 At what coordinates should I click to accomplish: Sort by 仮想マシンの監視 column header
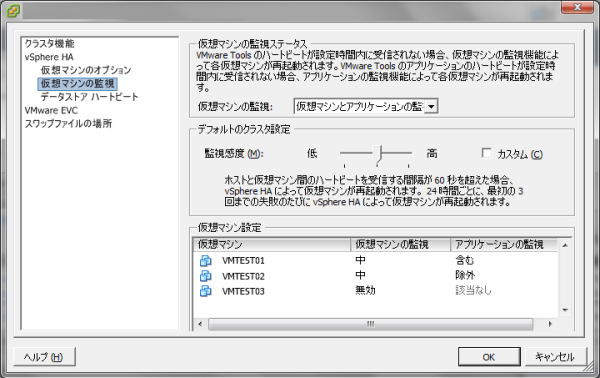pos(400,244)
